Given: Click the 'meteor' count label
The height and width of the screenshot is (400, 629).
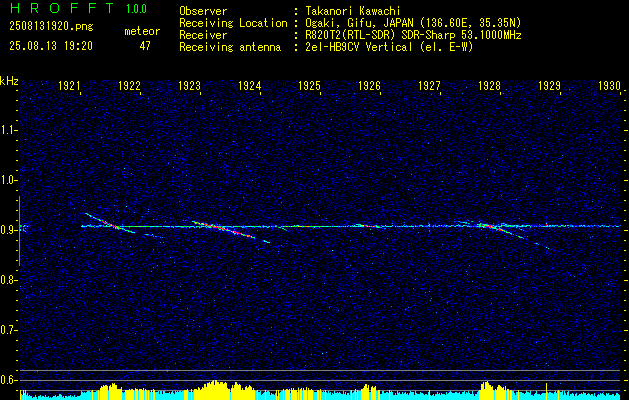Looking at the screenshot, I should click(142, 31).
